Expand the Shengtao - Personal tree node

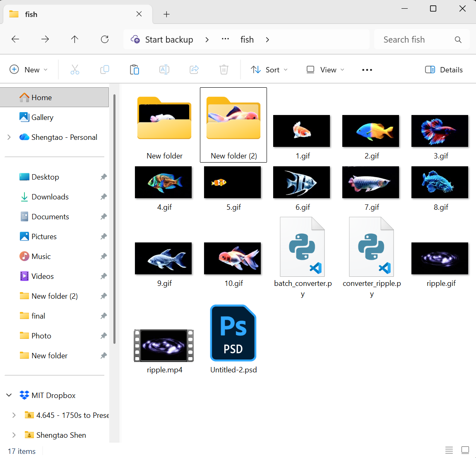click(9, 137)
